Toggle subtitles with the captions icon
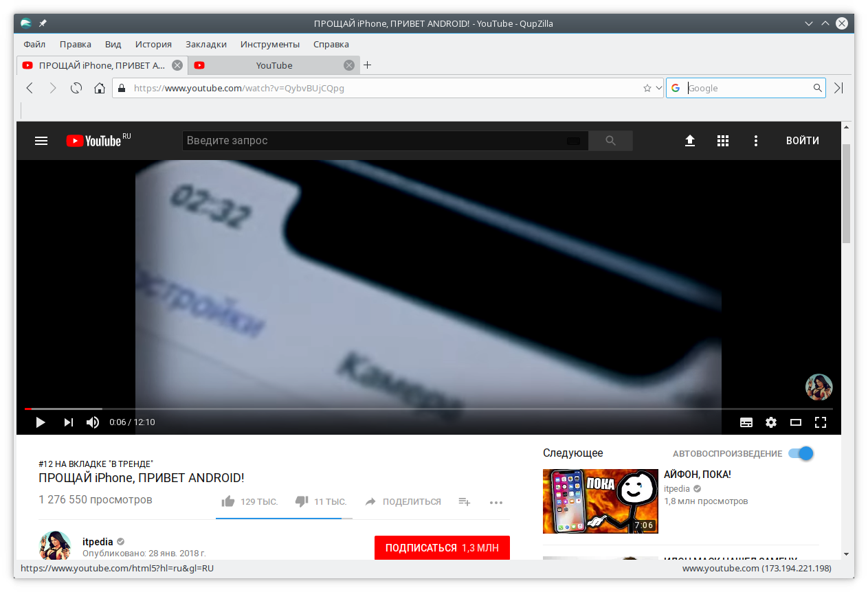This screenshot has height=592, width=868. click(746, 422)
